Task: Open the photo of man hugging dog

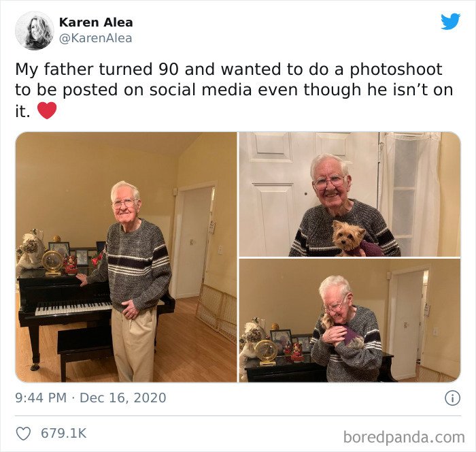Action: [x=350, y=321]
